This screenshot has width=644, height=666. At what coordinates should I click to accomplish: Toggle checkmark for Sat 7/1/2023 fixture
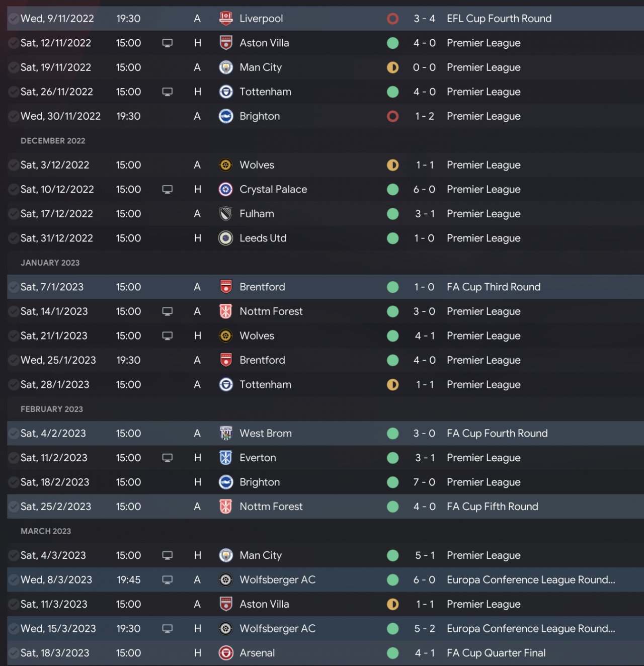click(14, 287)
